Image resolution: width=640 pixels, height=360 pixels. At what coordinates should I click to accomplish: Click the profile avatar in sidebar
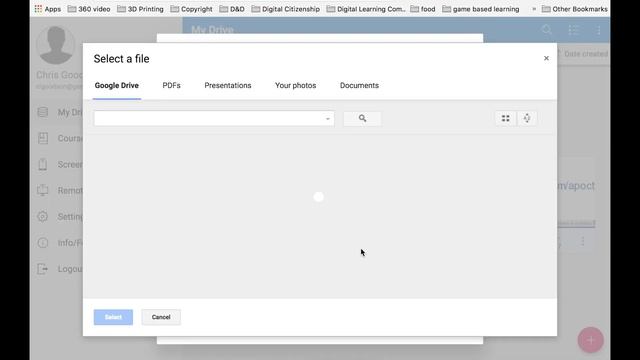[x=56, y=45]
